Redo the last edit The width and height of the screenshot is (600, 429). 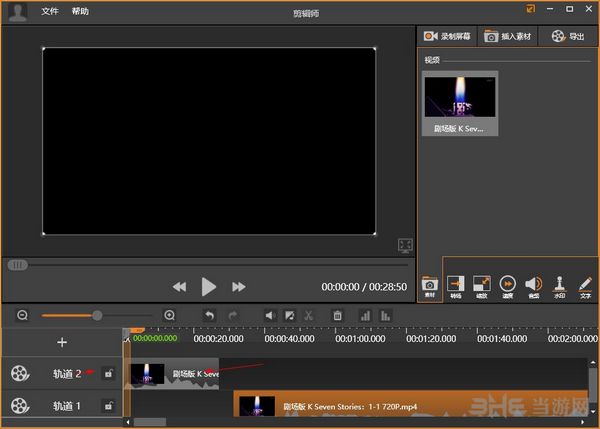(x=233, y=316)
